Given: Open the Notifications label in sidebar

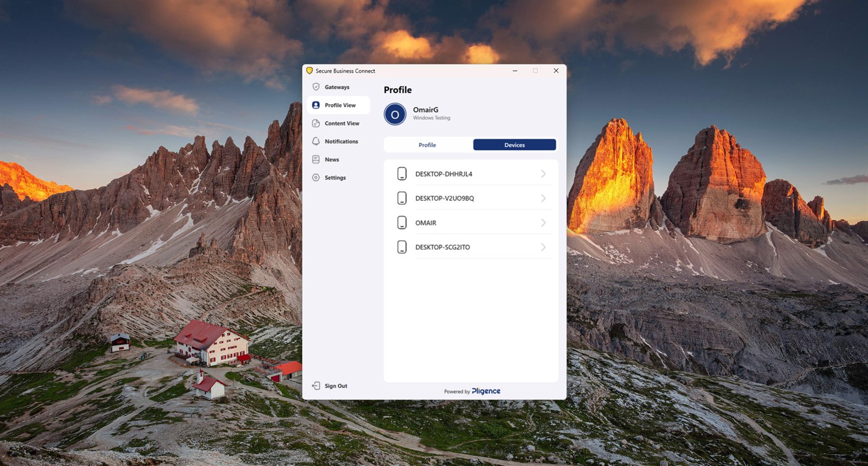Looking at the screenshot, I should 341,141.
